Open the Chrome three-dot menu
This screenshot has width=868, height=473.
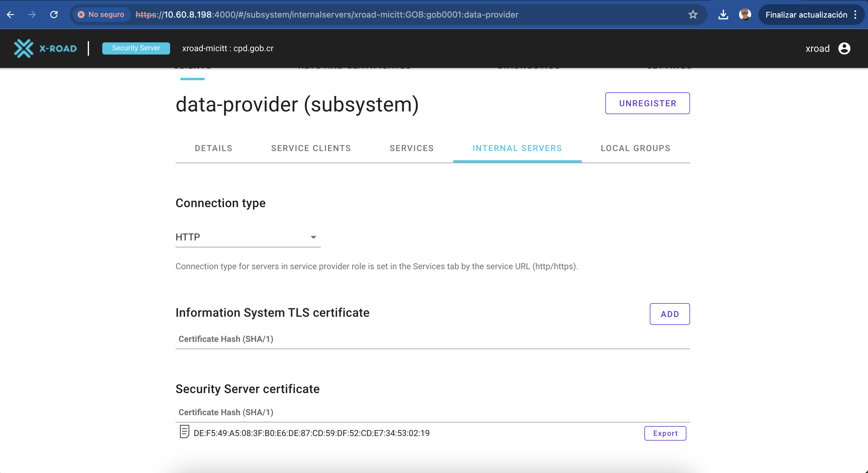click(x=855, y=15)
